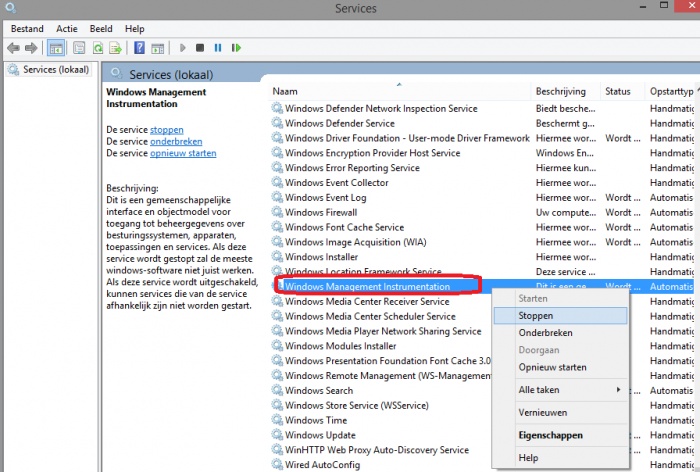Image resolution: width=700 pixels, height=472 pixels.
Task: Expand the Alle taken submenu
Action: [560, 390]
